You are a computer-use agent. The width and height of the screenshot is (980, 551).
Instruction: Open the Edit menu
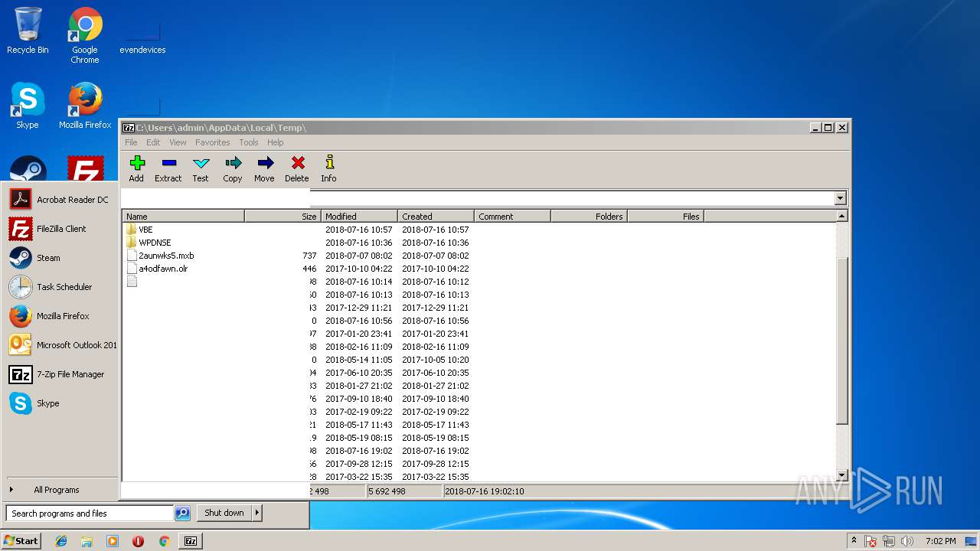pyautogui.click(x=153, y=142)
